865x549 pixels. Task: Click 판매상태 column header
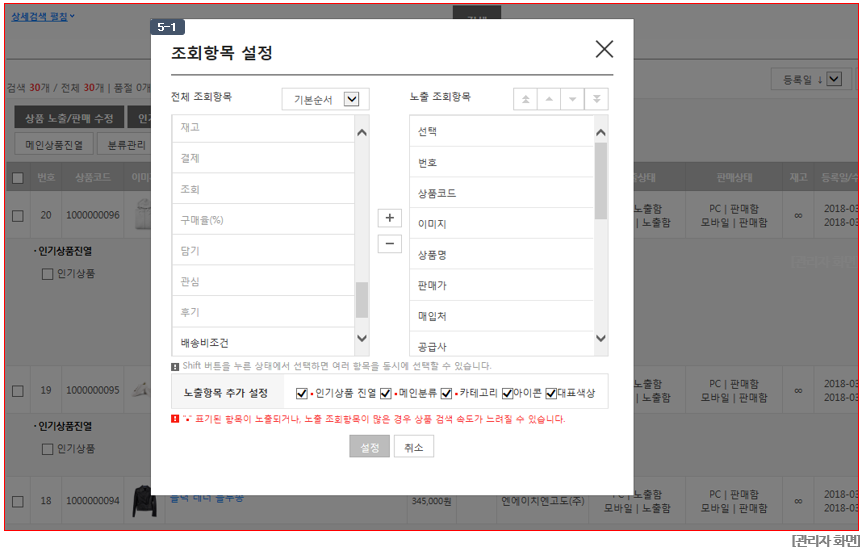click(x=734, y=178)
